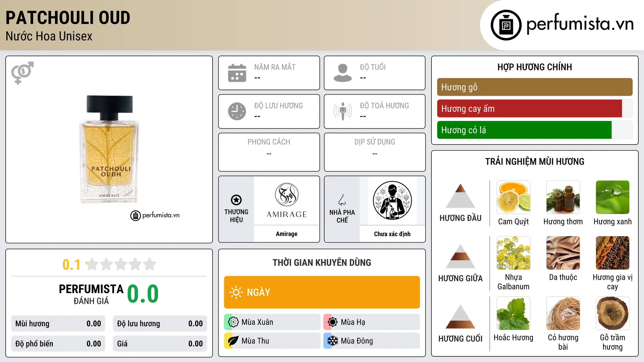Select the Mùa Thu season label
The width and height of the screenshot is (644, 362).
coord(255,341)
